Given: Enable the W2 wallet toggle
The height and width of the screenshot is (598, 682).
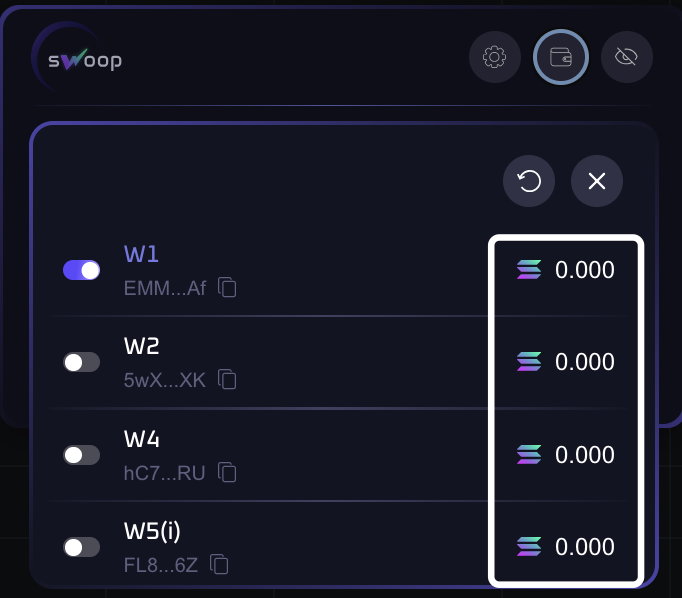Looking at the screenshot, I should [x=82, y=362].
